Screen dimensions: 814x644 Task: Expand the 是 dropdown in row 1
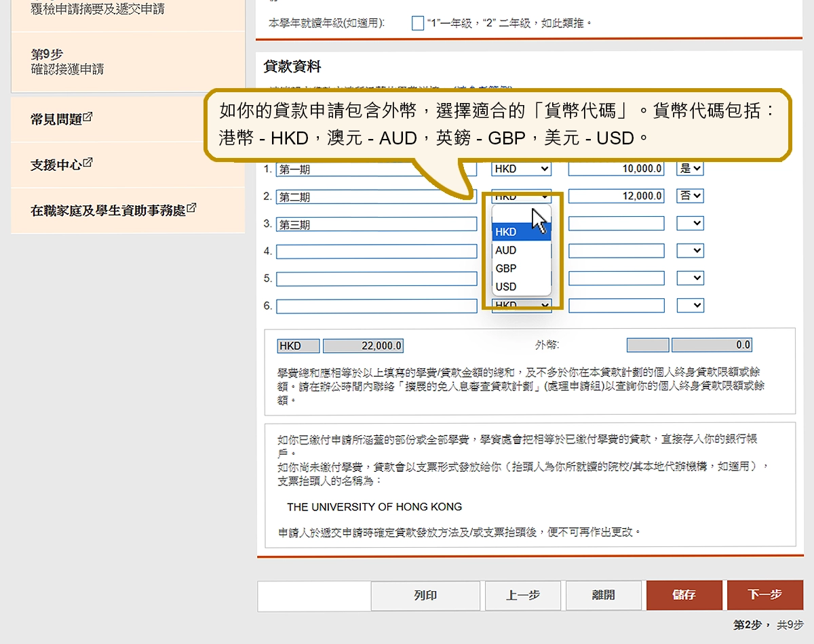690,168
